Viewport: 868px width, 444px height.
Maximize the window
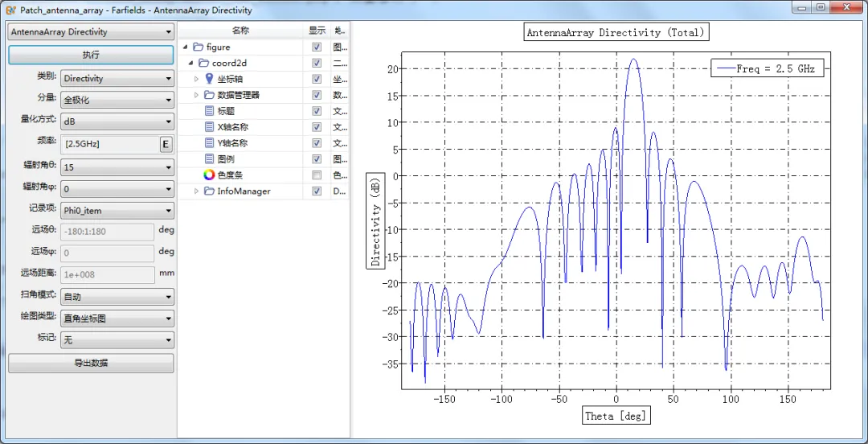point(821,7)
